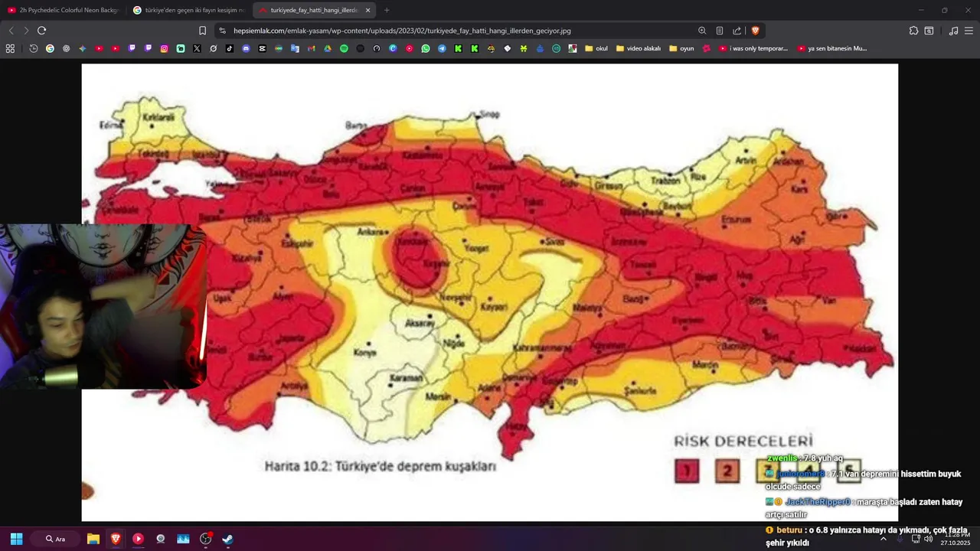Image resolution: width=980 pixels, height=551 pixels.
Task: Focus the hepsiemlak.com address bar URL
Action: [402, 31]
